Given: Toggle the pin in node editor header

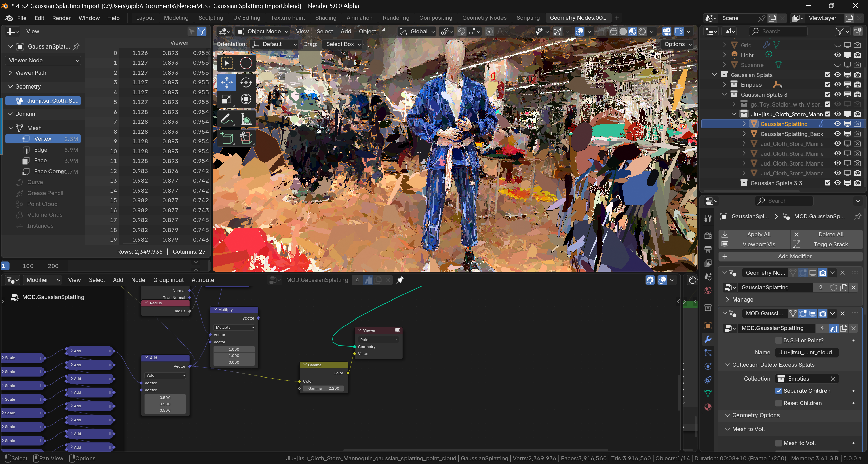Looking at the screenshot, I should 400,280.
